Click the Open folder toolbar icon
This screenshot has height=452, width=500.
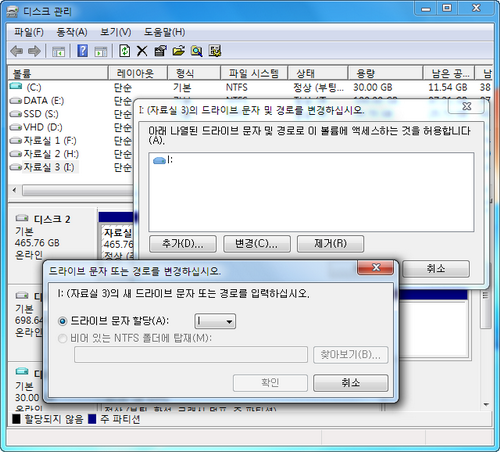click(x=178, y=51)
